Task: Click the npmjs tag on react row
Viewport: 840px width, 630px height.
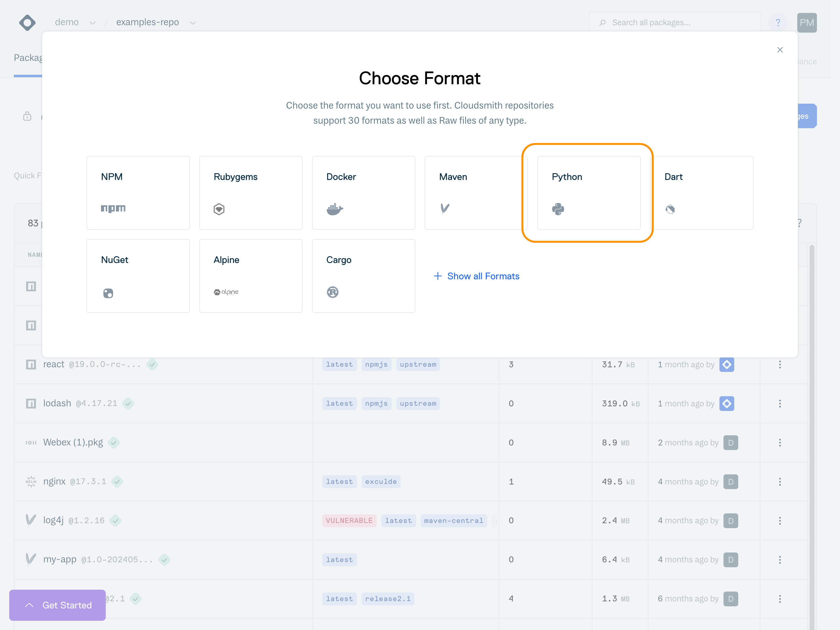Action: point(376,365)
